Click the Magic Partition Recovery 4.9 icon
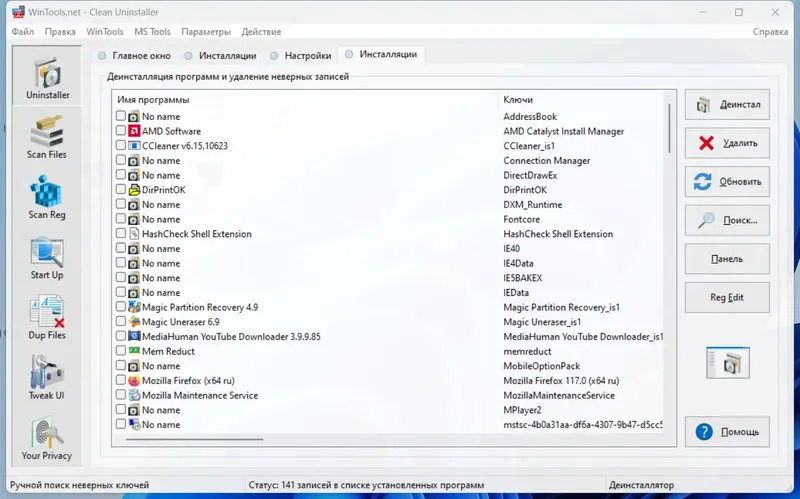The image size is (800, 499). point(134,307)
